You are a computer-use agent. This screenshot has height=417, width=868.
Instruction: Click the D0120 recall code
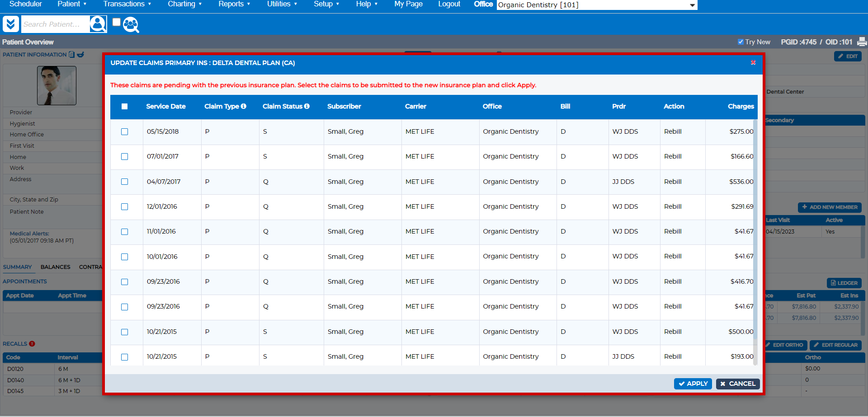tap(15, 369)
